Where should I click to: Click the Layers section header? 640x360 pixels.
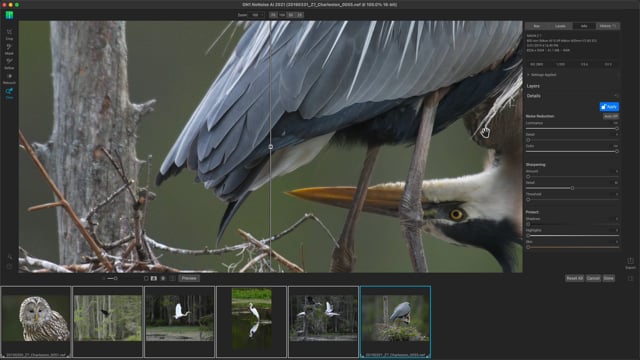(x=533, y=86)
